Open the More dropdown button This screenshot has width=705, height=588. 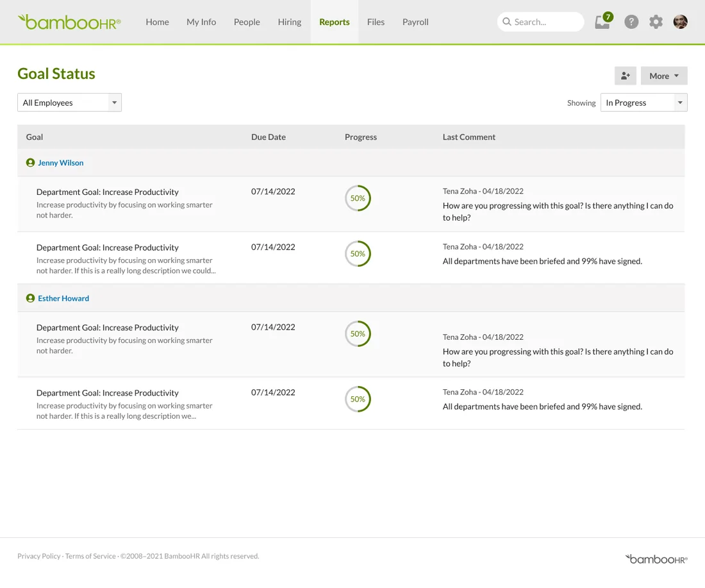point(664,76)
